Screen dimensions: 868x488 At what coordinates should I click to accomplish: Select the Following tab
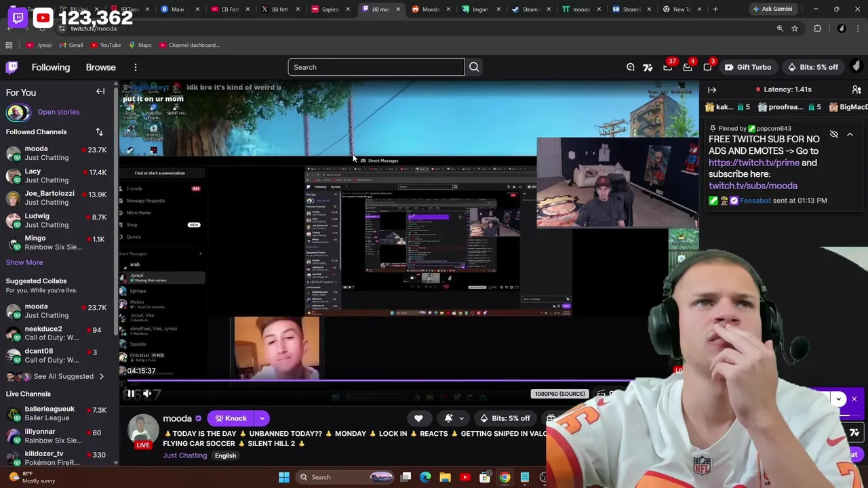[50, 67]
